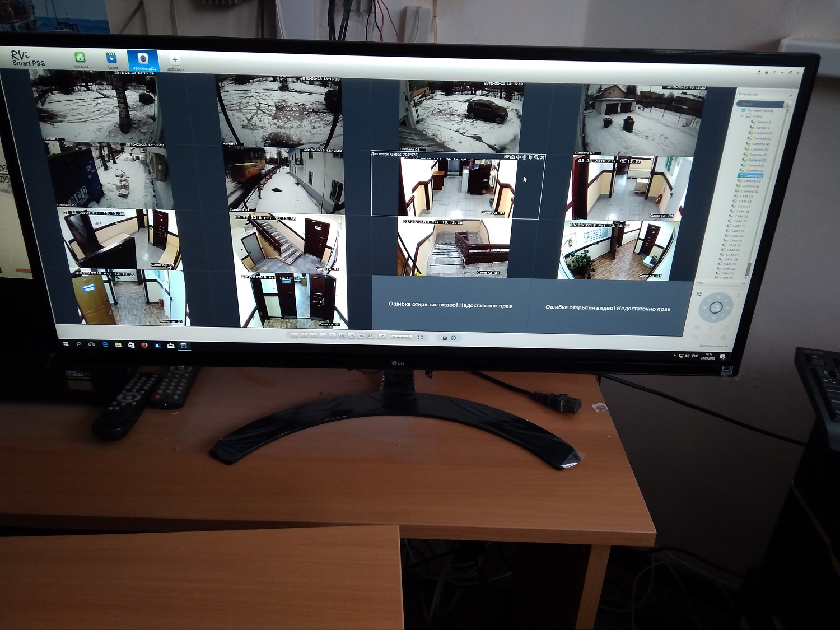Click the blue tour start icon

tap(453, 338)
